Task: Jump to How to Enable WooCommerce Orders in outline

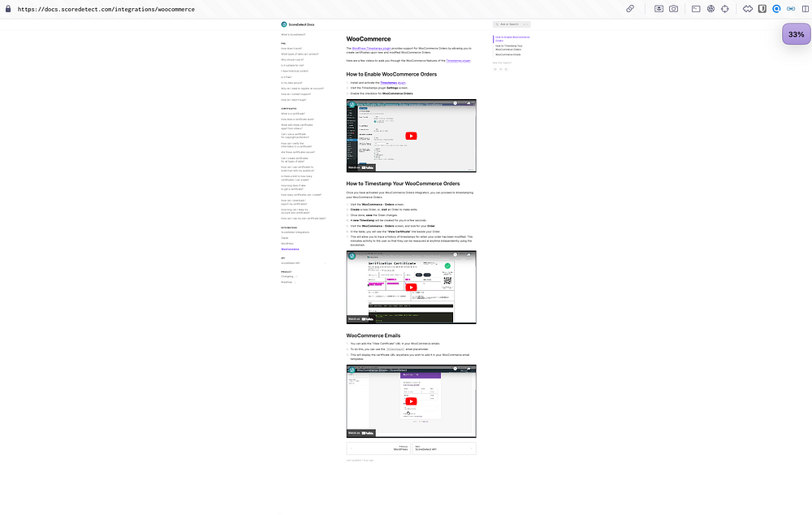Action: pyautogui.click(x=512, y=39)
